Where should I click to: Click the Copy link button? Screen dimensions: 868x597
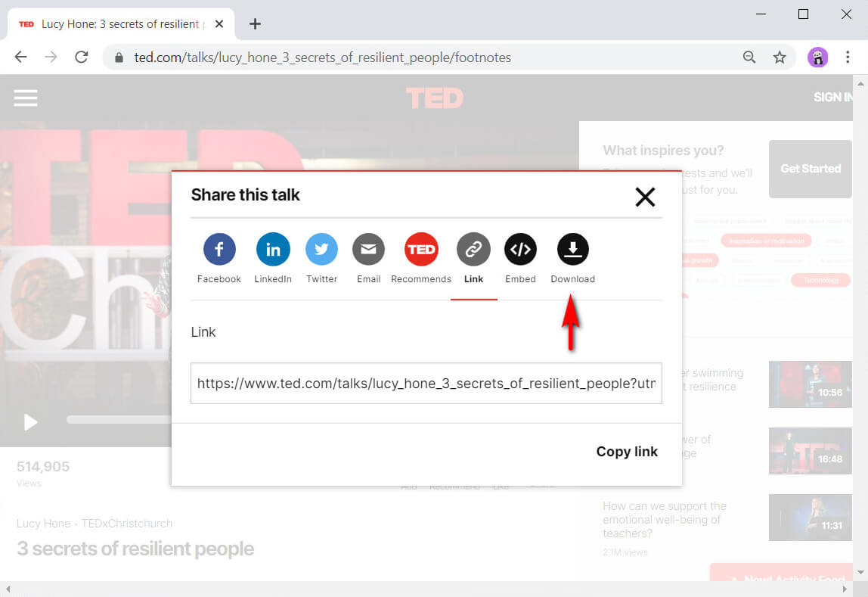pos(627,452)
